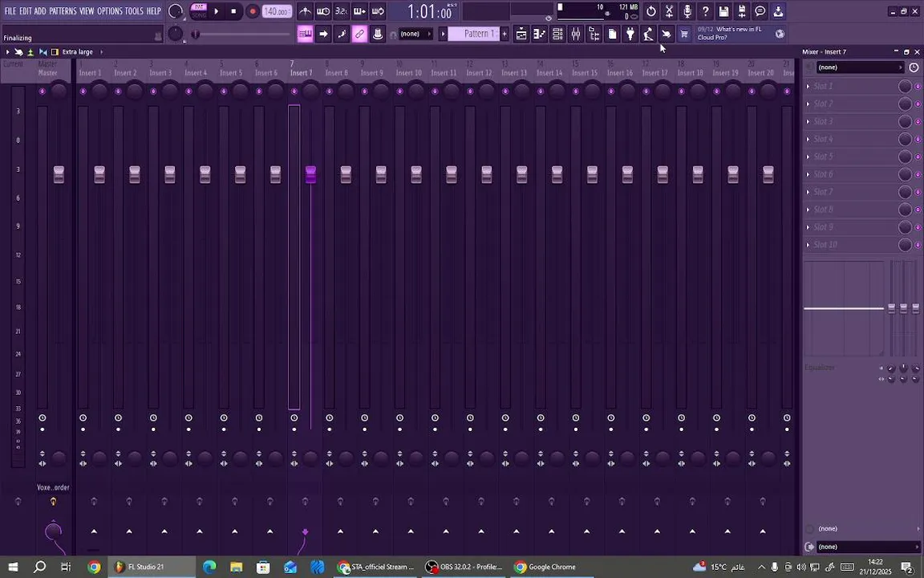This screenshot has width=924, height=578.
Task: Open help question mark icon
Action: coord(705,11)
